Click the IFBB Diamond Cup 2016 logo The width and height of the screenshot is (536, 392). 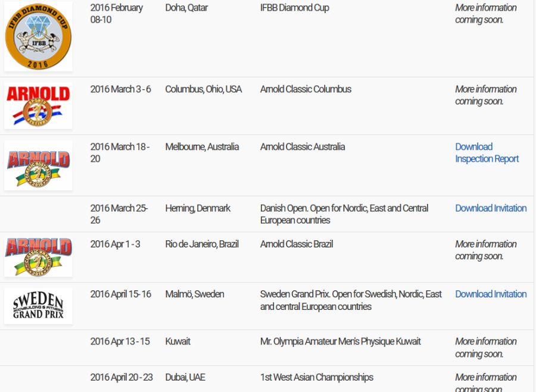38,36
